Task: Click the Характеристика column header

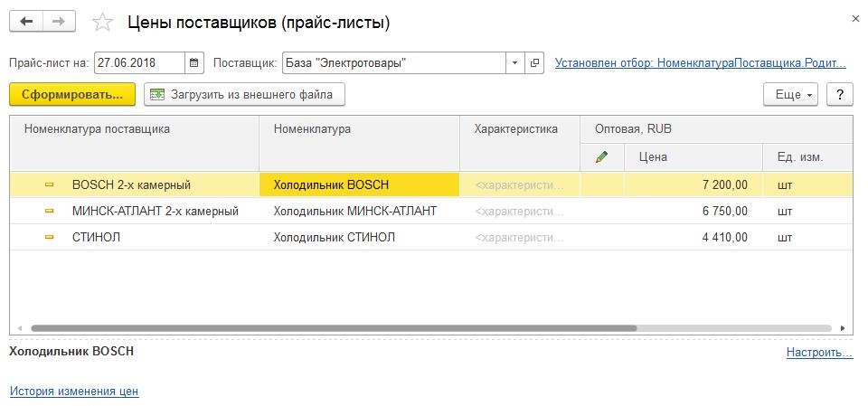Action: [x=520, y=143]
